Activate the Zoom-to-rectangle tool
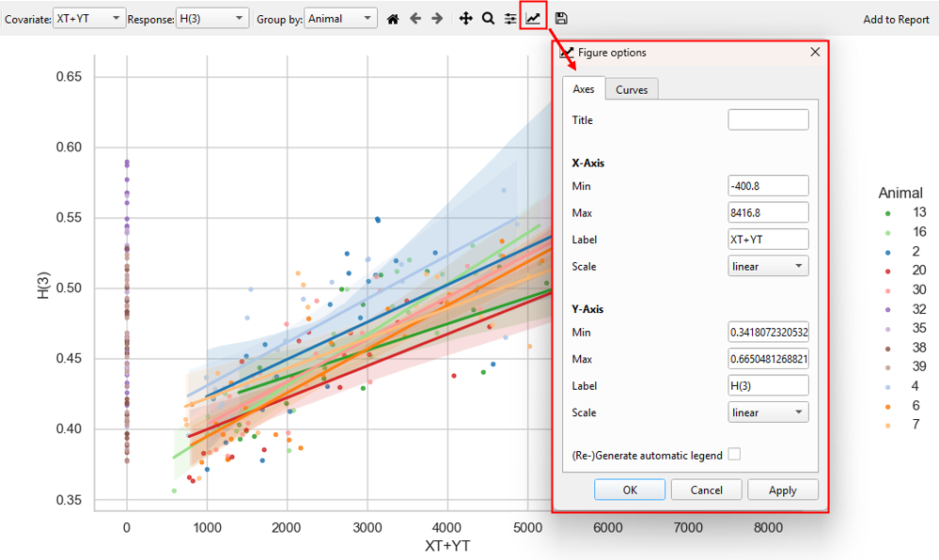Image resolution: width=939 pixels, height=560 pixels. point(490,17)
